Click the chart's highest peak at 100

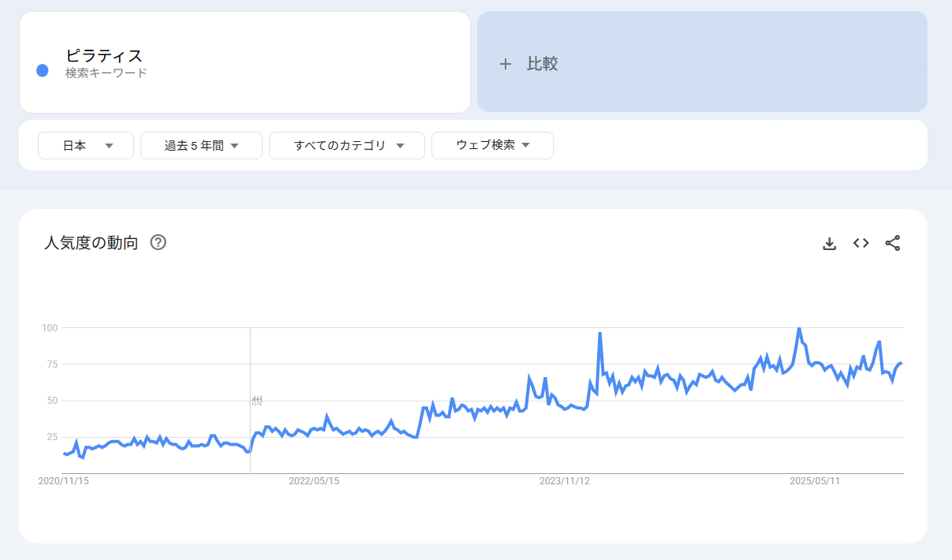[799, 328]
